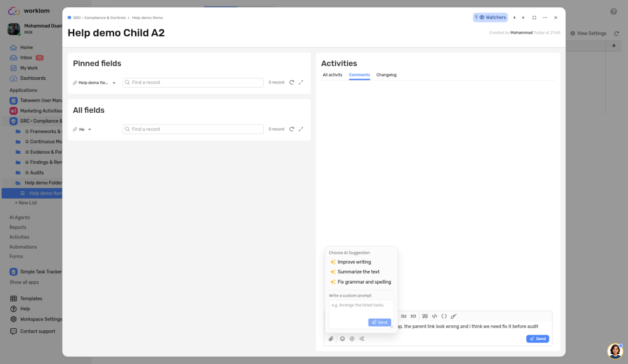Go to next record arrow
628x364 pixels.
[x=523, y=18]
